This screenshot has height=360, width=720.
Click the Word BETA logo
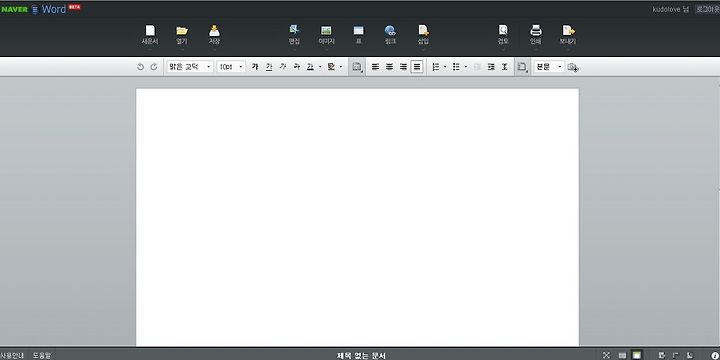pyautogui.click(x=56, y=9)
